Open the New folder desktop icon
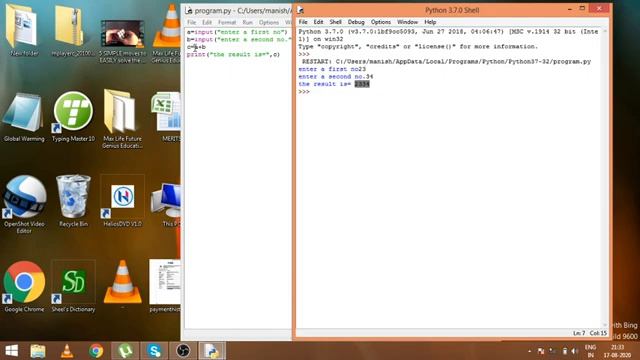Image resolution: width=640 pixels, height=360 pixels. 23,29
